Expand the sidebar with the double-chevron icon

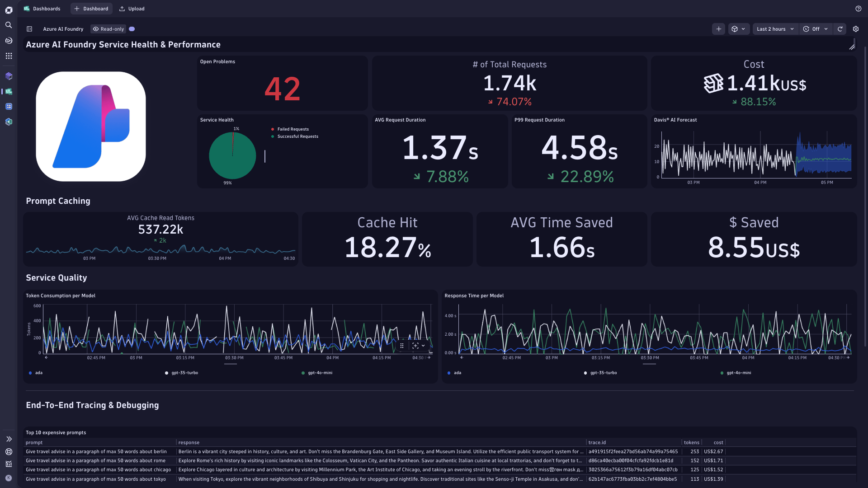(9, 439)
